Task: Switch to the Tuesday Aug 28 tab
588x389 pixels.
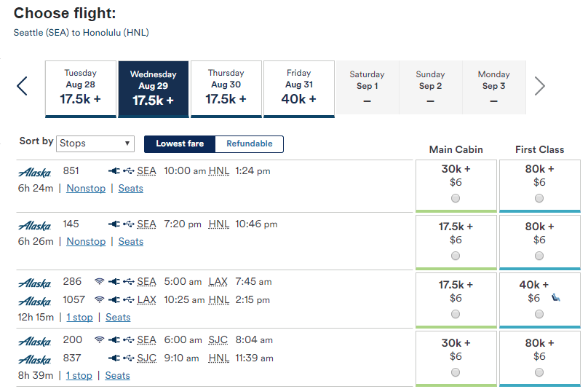Action: pos(80,88)
